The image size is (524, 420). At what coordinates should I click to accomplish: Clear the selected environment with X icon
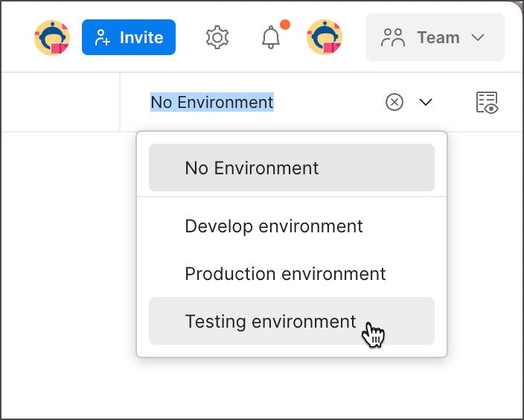coord(394,102)
